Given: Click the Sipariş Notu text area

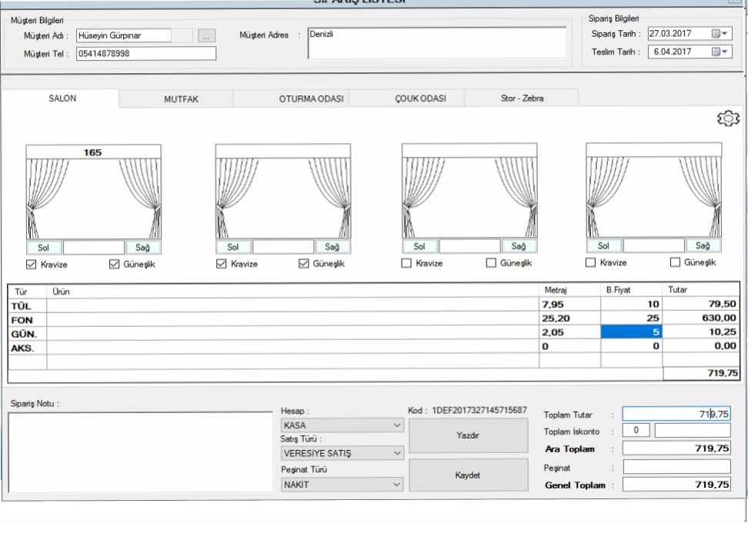Looking at the screenshot, I should point(139,452).
